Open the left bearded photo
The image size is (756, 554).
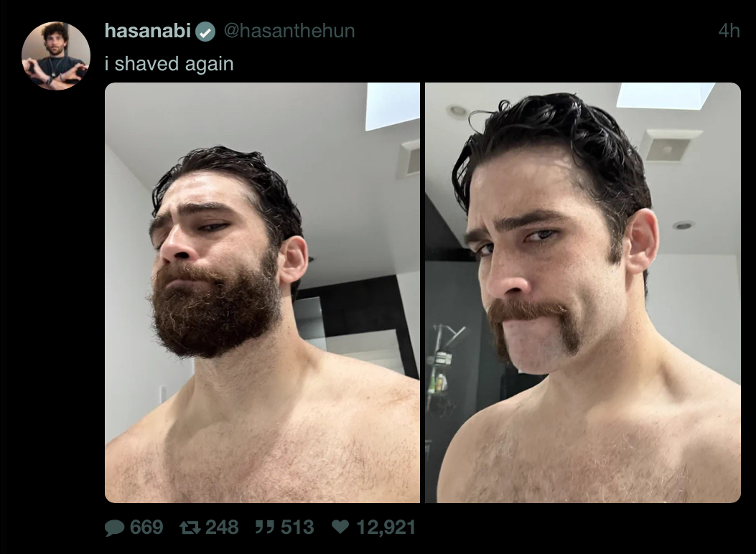point(262,292)
